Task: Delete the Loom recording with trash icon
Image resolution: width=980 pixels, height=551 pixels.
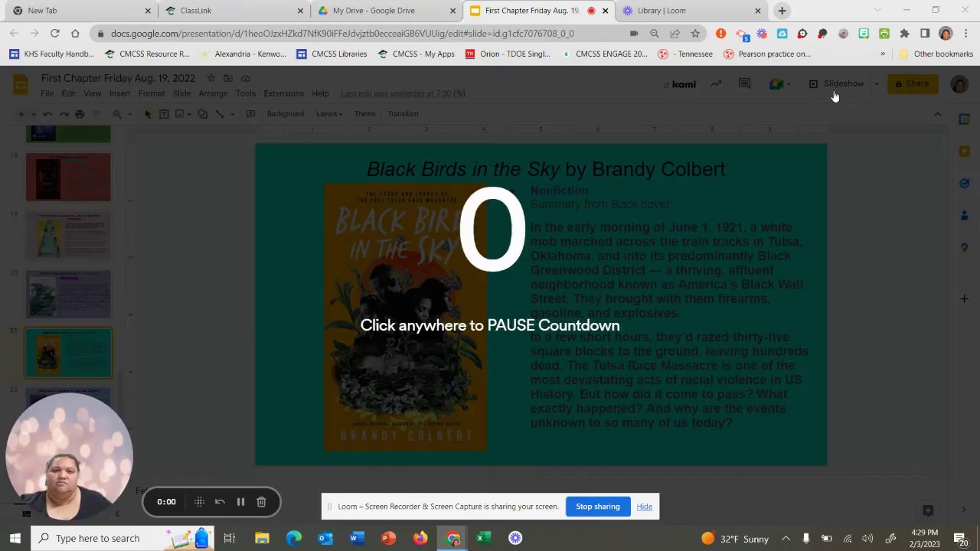Action: [261, 502]
